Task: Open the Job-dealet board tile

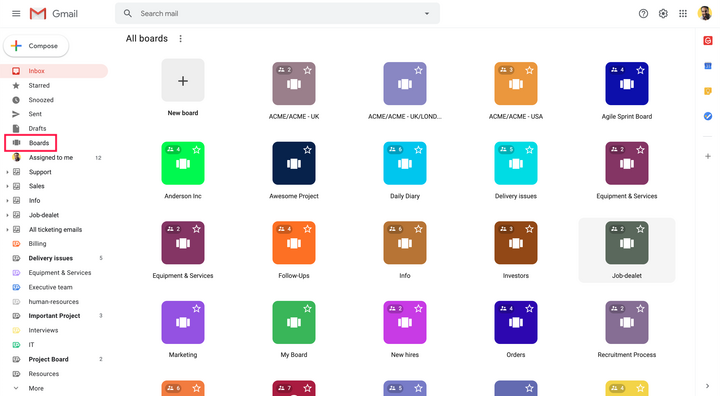Action: click(627, 243)
